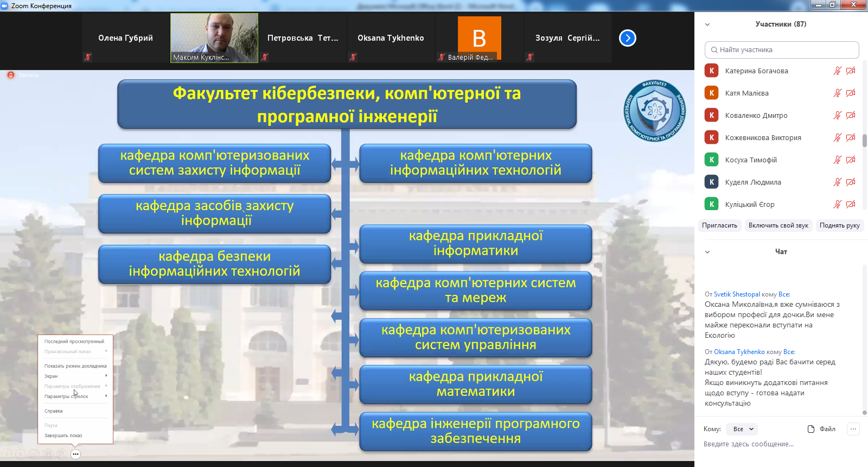Open the Кому recipient dropdown
The image size is (868, 467).
pyautogui.click(x=743, y=429)
